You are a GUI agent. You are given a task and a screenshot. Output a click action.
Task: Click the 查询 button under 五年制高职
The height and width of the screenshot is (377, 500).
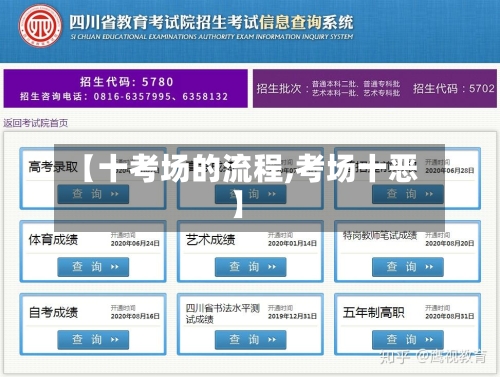pos(408,340)
